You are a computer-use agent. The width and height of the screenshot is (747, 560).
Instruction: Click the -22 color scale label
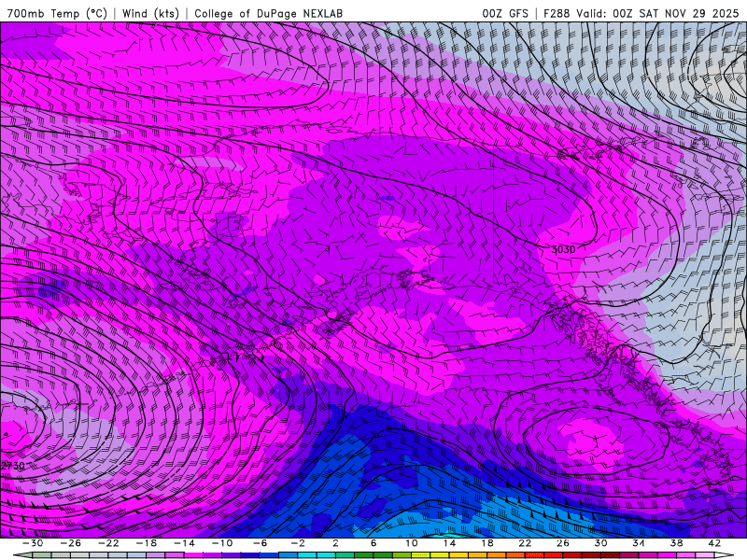coord(108,543)
